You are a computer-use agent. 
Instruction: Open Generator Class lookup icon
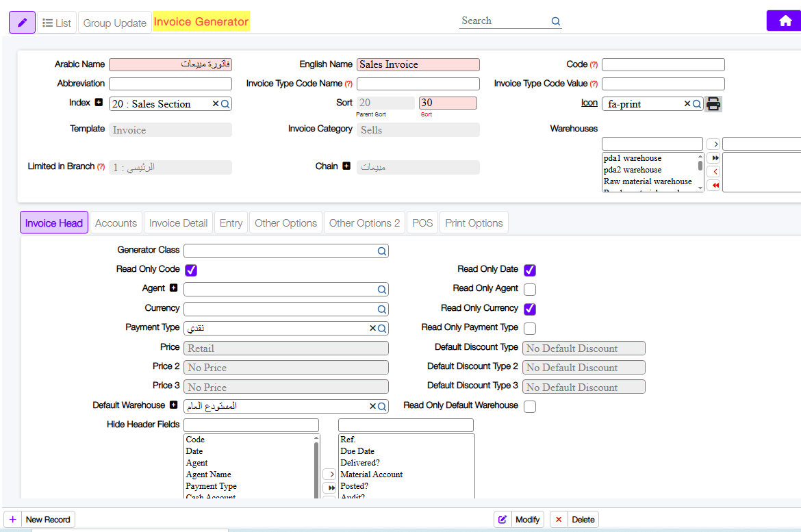pyautogui.click(x=381, y=251)
